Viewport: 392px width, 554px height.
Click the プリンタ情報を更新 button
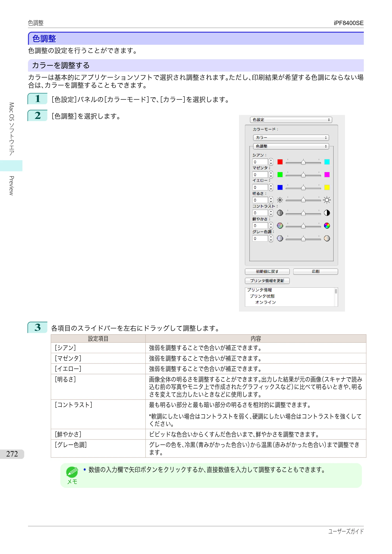coord(267,281)
